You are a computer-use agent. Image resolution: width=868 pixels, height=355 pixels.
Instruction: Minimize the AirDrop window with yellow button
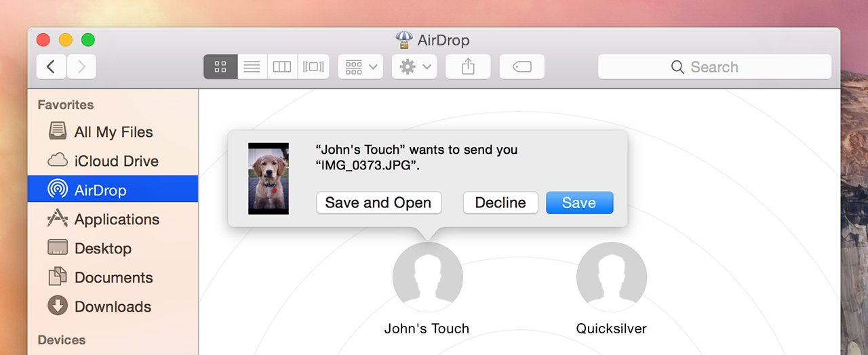(x=66, y=40)
